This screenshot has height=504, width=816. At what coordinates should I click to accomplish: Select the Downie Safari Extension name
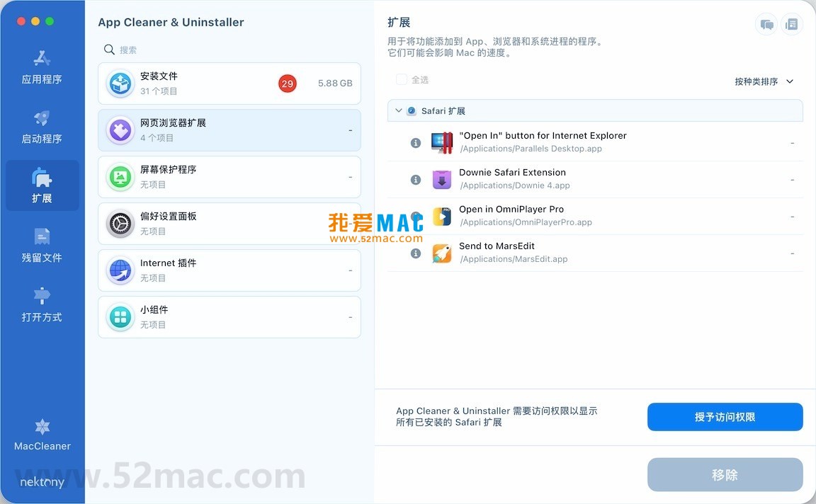click(x=512, y=172)
